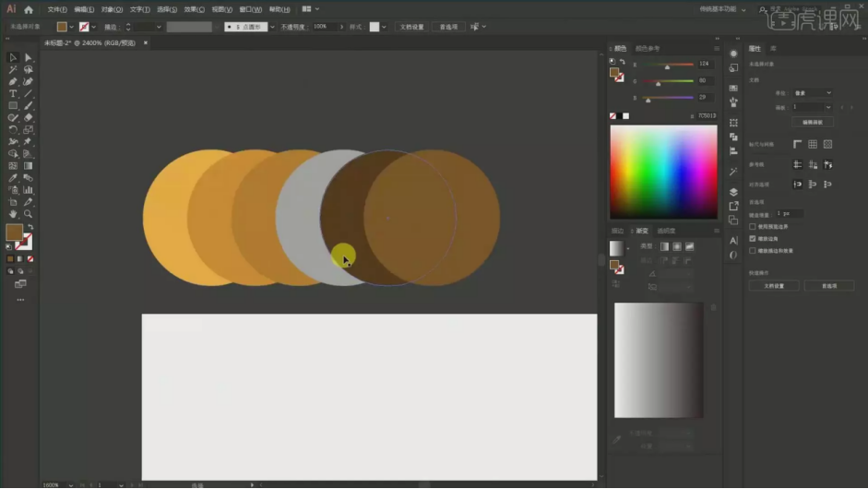Open the 效果(C) menu
Screen dimensions: 868x489
[x=194, y=9]
